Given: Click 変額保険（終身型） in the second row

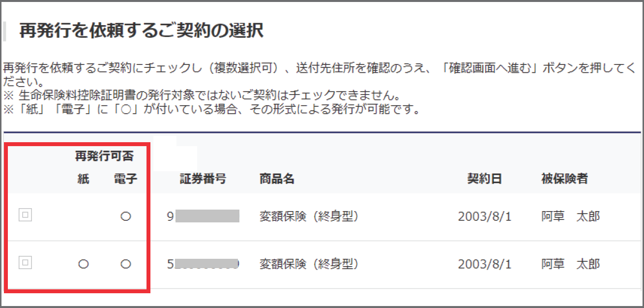Looking at the screenshot, I should (308, 265).
